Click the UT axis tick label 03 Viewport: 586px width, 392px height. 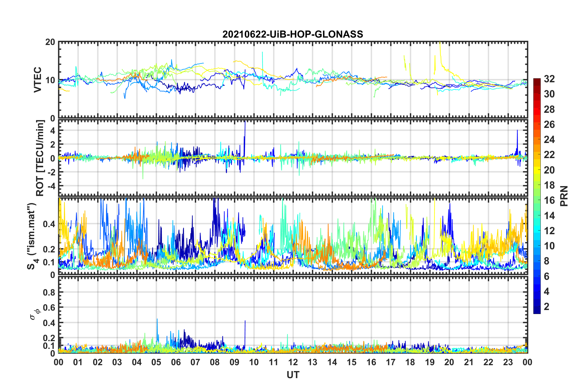click(117, 362)
